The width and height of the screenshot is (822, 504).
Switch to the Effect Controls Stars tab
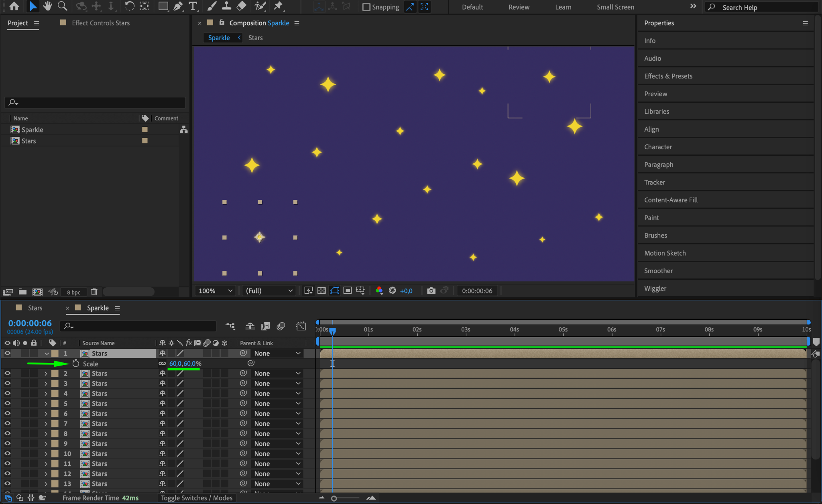point(100,23)
